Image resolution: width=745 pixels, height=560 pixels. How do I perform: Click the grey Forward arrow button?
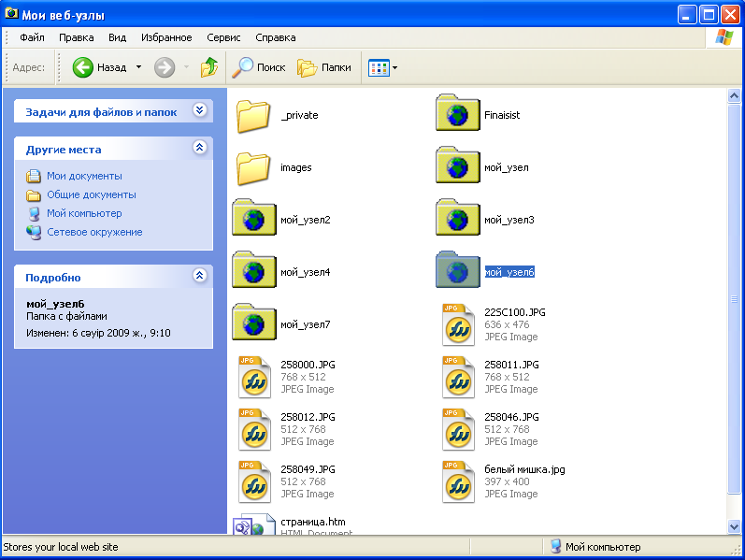click(165, 67)
